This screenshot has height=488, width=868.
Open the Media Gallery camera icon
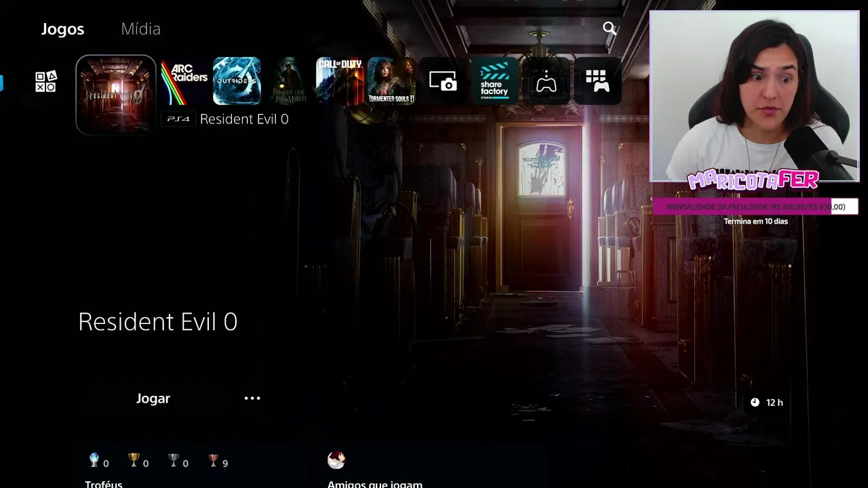443,81
